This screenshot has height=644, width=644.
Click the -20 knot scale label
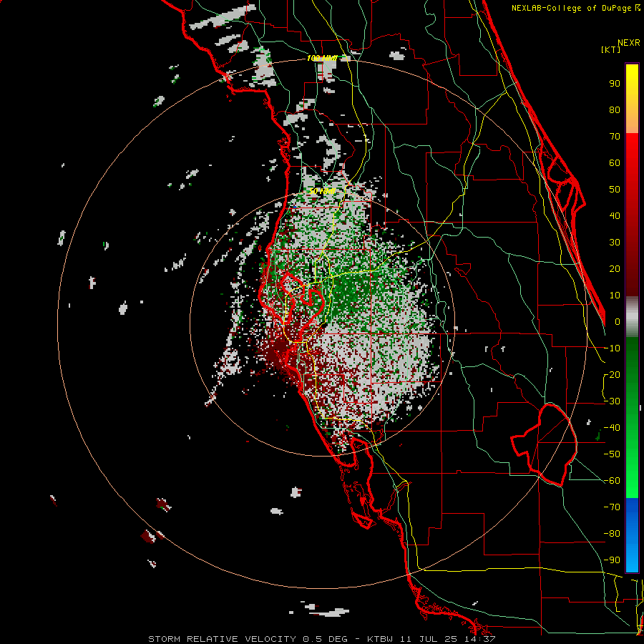pos(613,374)
